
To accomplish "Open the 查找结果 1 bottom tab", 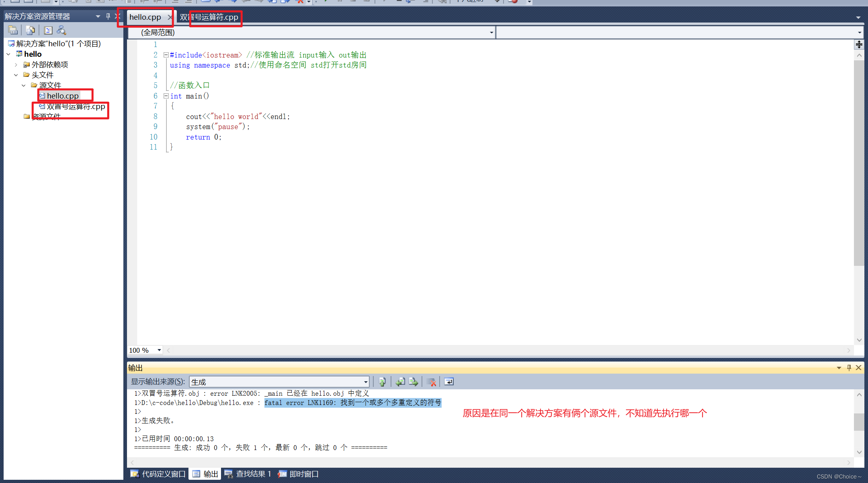I will click(x=248, y=474).
